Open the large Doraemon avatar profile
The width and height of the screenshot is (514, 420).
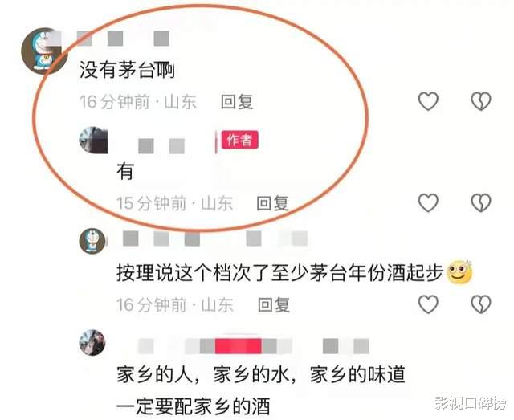pyautogui.click(x=44, y=51)
